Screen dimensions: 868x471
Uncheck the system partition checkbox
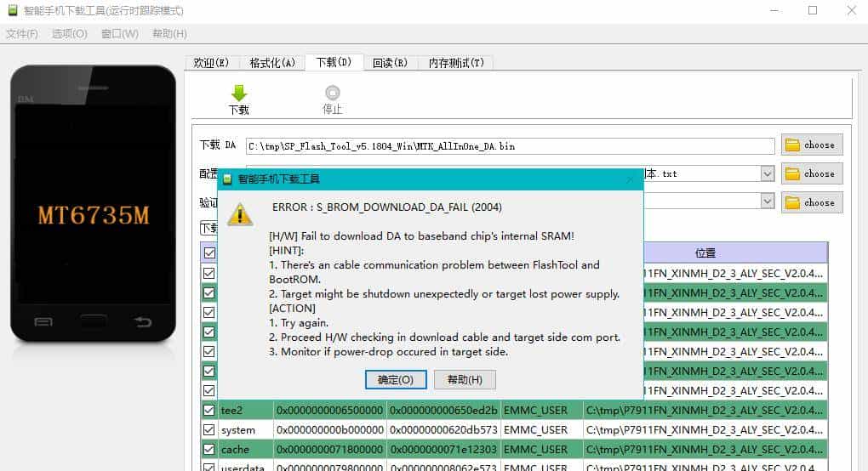point(208,429)
